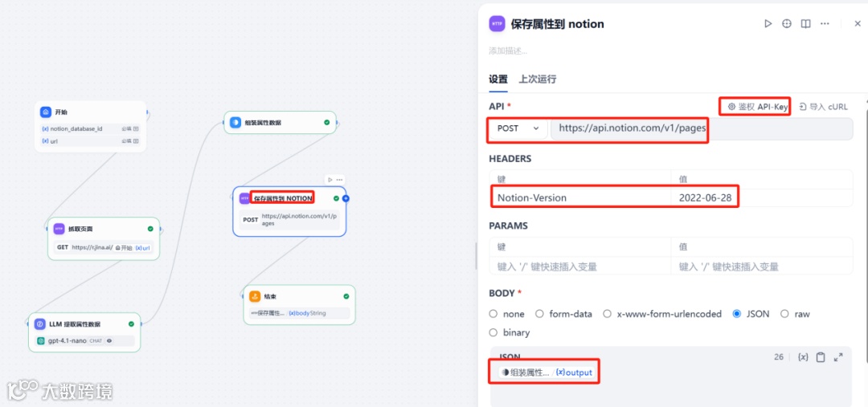Viewport: 868px width, 407px height.
Task: Select the 开始 node title
Action: point(61,112)
